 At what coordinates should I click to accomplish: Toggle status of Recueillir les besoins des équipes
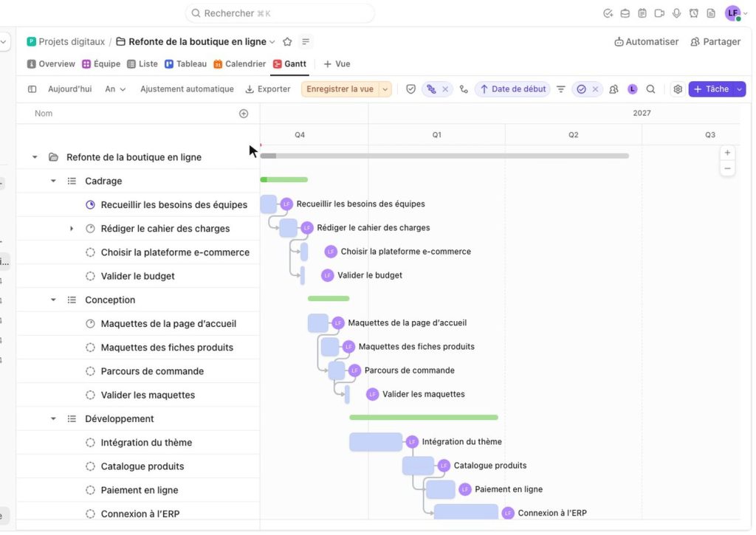[x=90, y=205]
